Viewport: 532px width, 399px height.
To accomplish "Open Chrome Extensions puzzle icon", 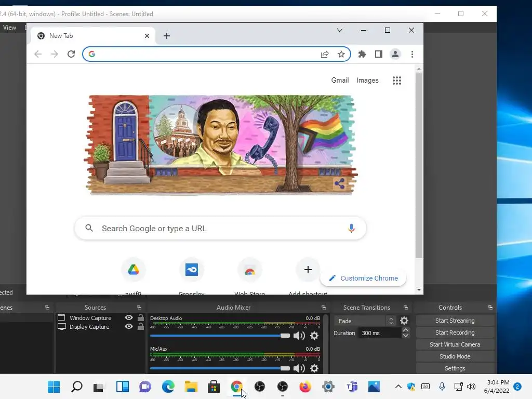I will point(362,54).
